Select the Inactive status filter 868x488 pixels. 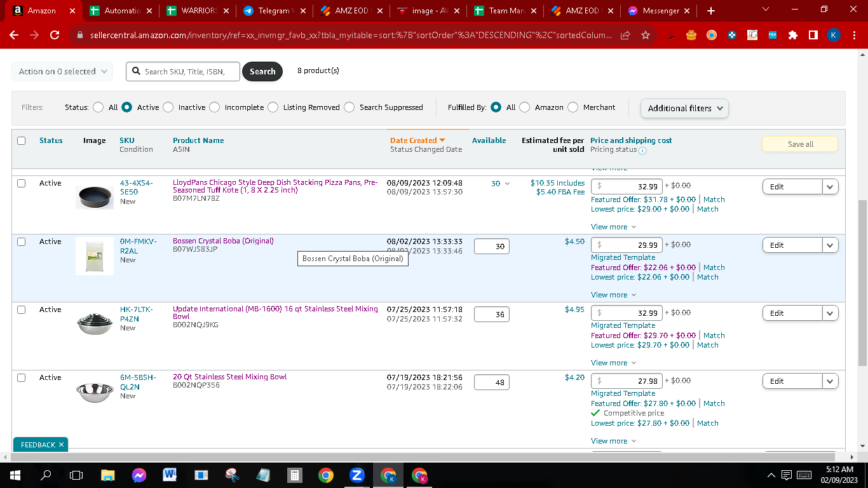168,107
